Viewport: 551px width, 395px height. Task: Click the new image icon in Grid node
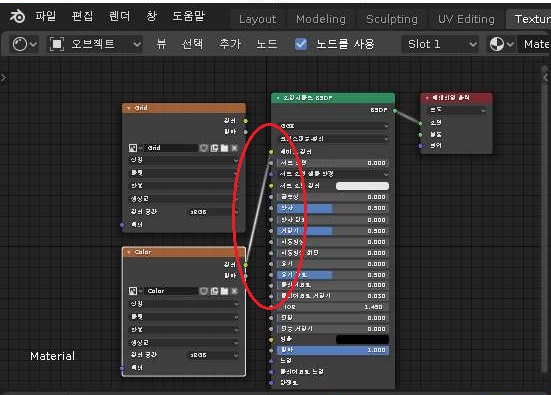[214, 148]
